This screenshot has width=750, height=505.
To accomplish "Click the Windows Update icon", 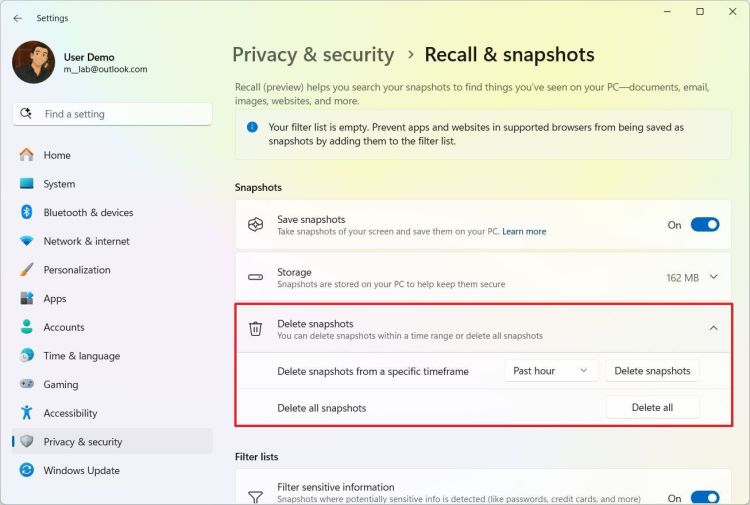I will [26, 470].
